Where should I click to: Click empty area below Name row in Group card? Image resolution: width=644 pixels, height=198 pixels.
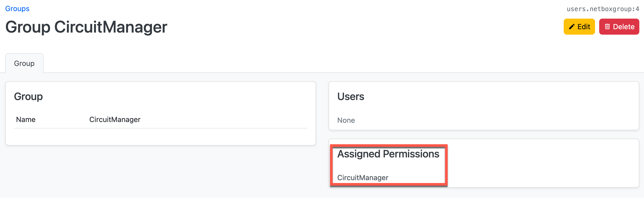pyautogui.click(x=161, y=136)
